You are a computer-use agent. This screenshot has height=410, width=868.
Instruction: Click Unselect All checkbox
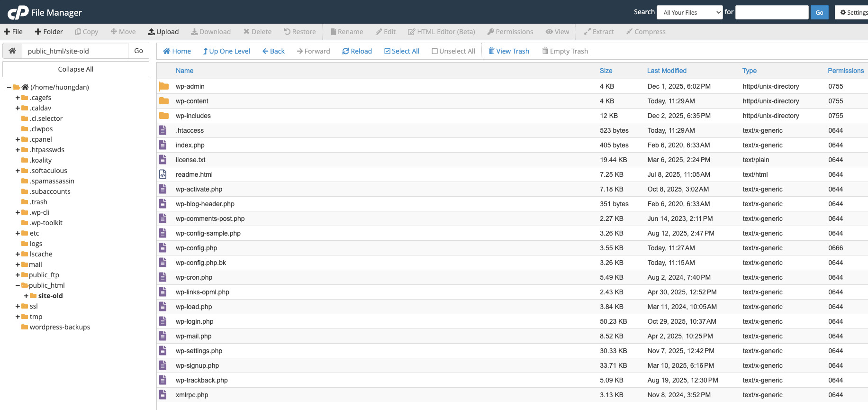pyautogui.click(x=453, y=51)
